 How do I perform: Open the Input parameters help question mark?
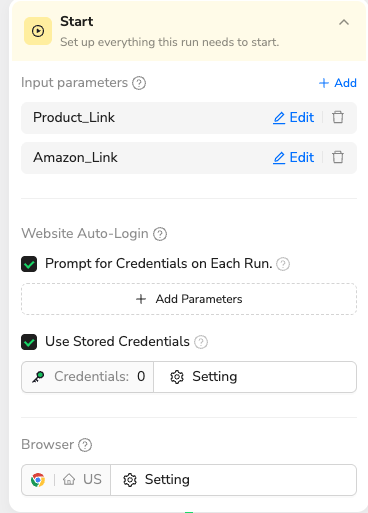pos(139,83)
